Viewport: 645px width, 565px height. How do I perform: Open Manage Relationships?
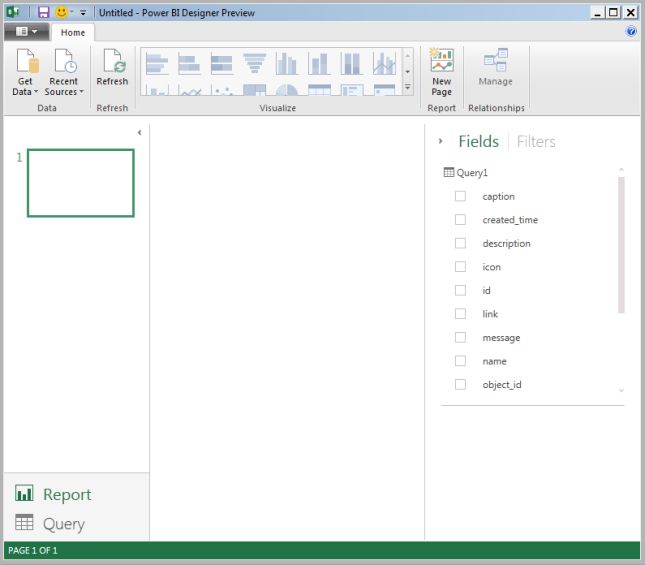(x=496, y=67)
